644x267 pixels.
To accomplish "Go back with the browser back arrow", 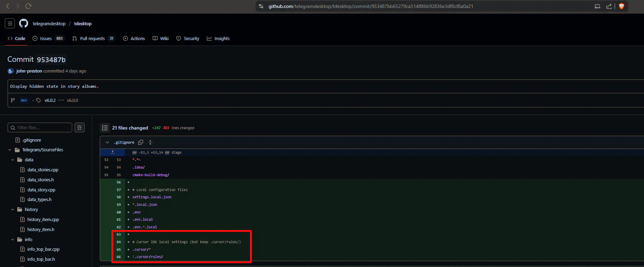I will point(8,6).
